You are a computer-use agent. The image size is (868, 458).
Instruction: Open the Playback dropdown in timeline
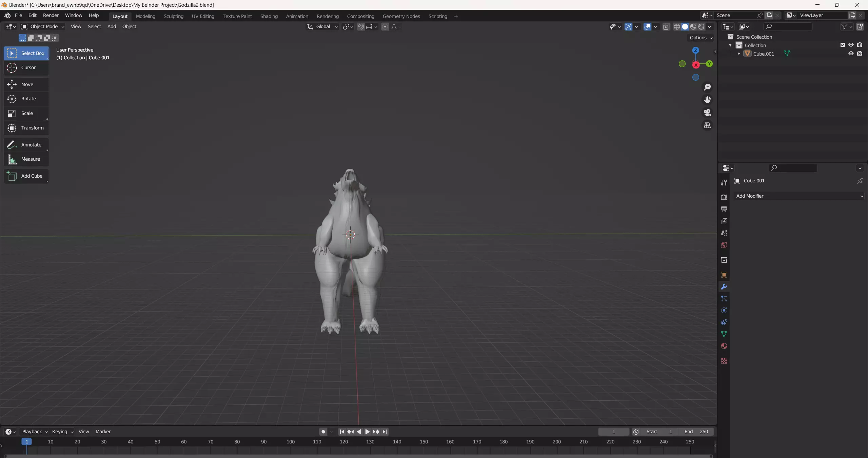pyautogui.click(x=35, y=432)
